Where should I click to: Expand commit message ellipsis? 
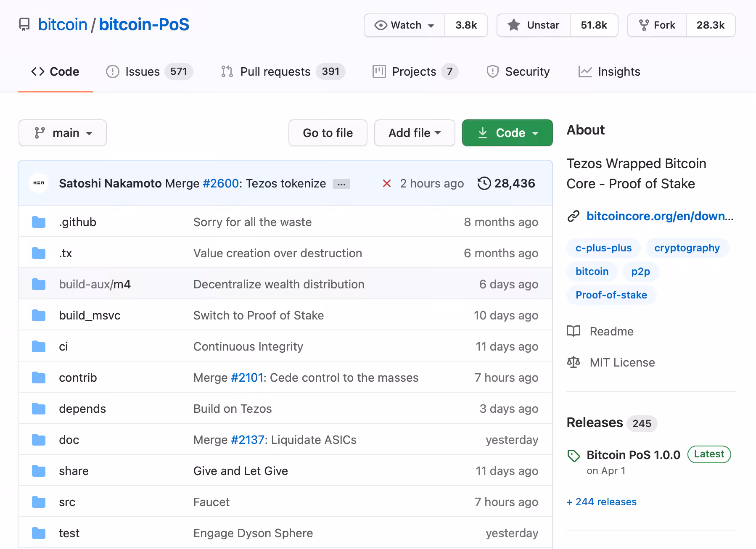341,184
